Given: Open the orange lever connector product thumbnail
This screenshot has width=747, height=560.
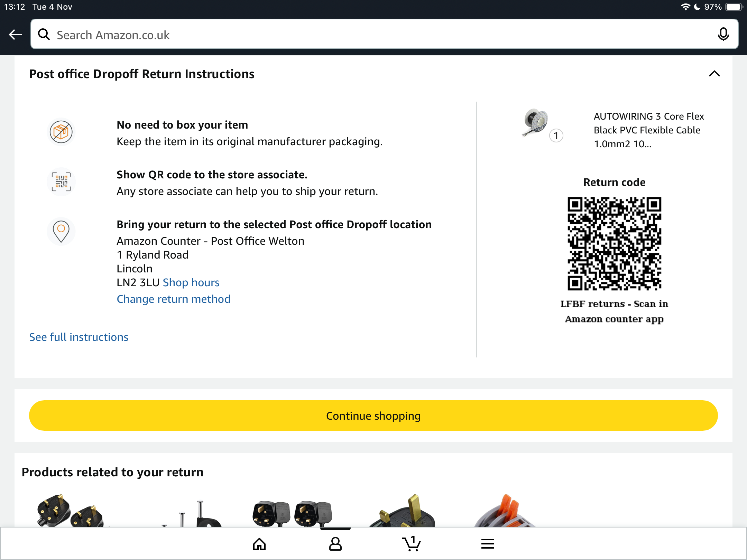Looking at the screenshot, I should coord(505,512).
